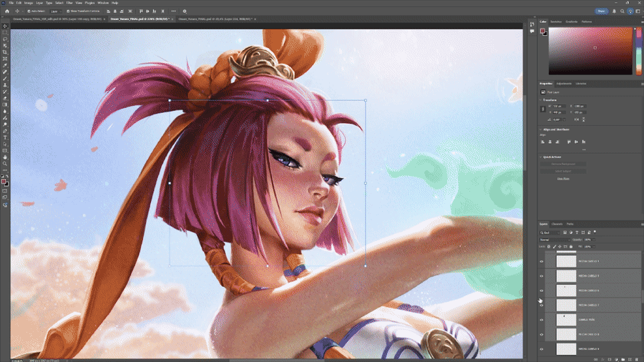Screen dimensions: 644x362
Task: Add new adjustment layer icon
Action: click(617, 360)
